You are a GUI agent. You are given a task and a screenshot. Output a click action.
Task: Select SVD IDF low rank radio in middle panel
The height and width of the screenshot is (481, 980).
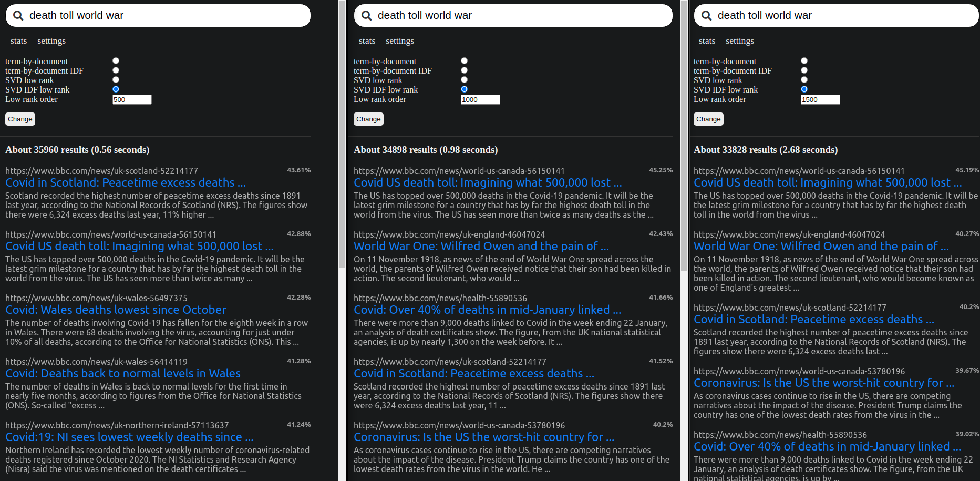464,89
